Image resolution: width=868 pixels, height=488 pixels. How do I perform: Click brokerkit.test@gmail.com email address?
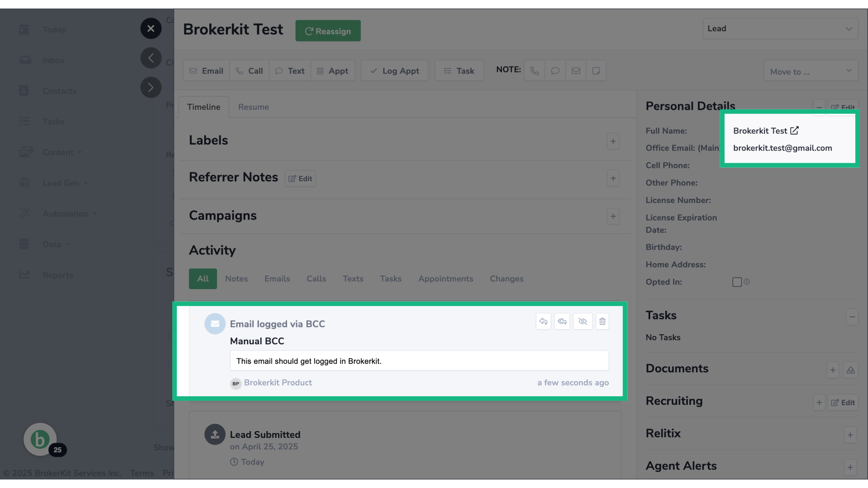[x=783, y=148]
